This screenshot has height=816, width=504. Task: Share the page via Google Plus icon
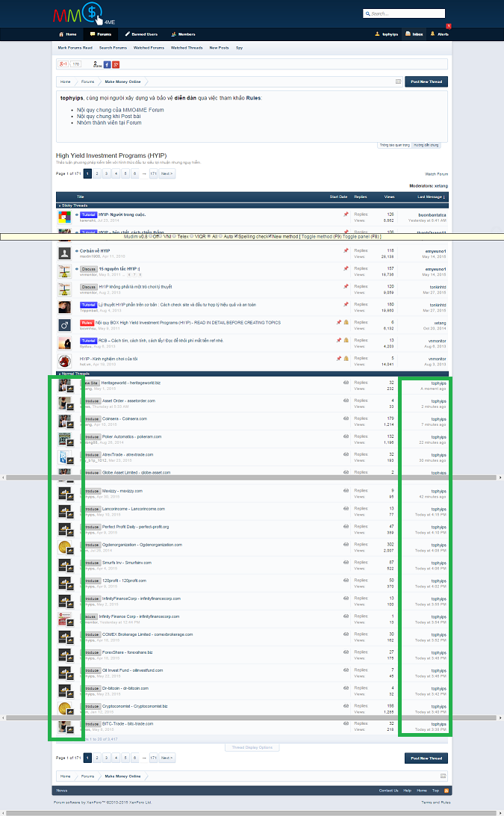pyautogui.click(x=116, y=64)
